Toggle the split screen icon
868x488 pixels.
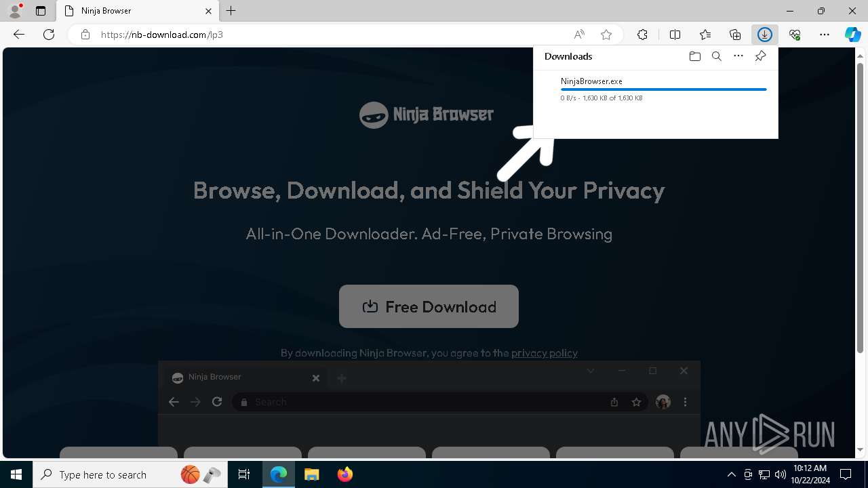pos(675,35)
